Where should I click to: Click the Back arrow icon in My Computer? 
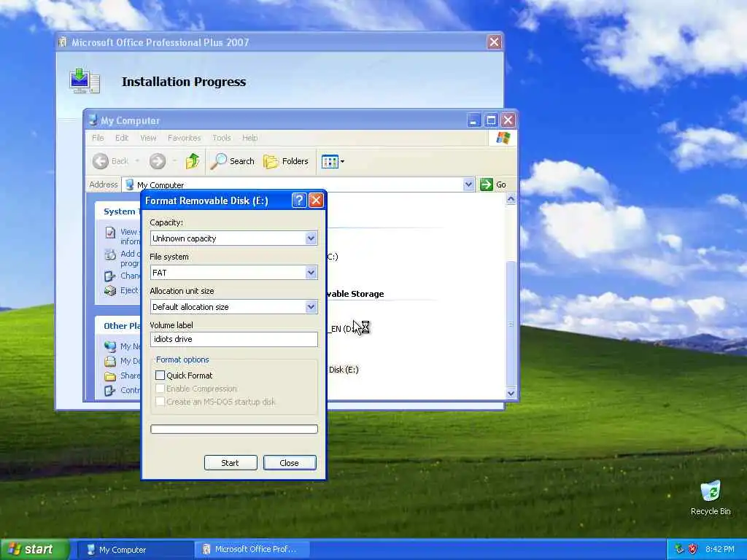point(101,161)
